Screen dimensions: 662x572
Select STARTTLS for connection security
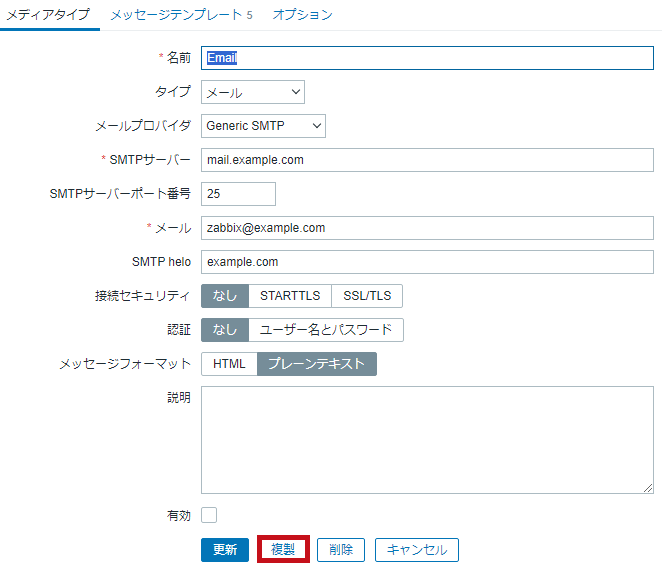click(x=290, y=296)
